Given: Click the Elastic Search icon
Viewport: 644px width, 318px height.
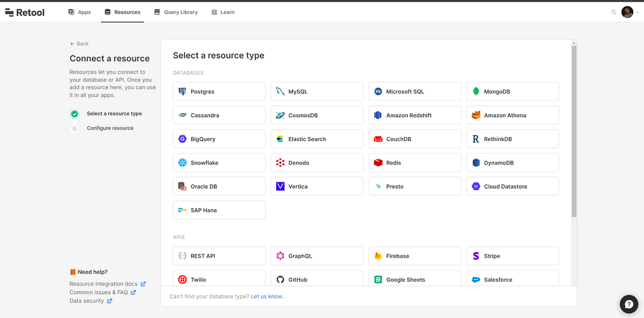Looking at the screenshot, I should (x=280, y=139).
